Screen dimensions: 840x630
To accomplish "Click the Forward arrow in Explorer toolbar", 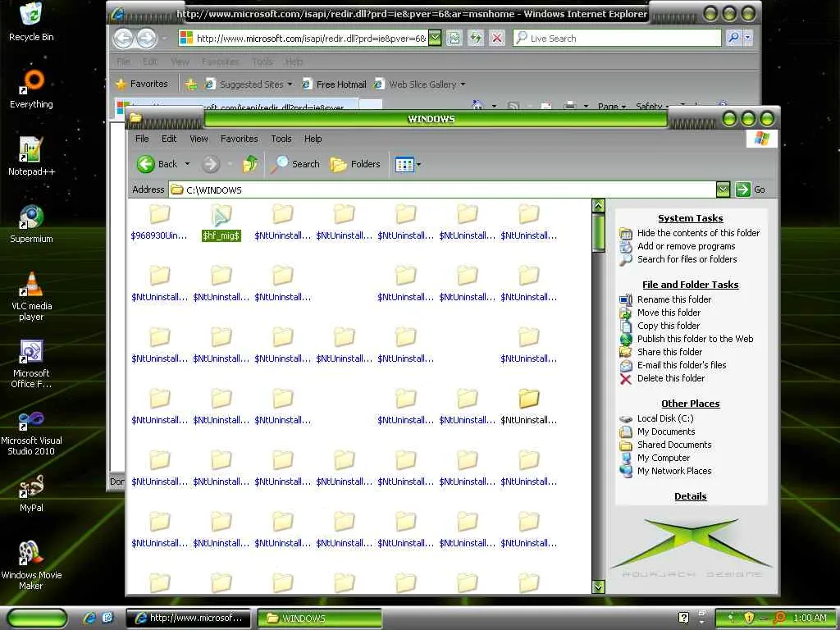I will coord(211,164).
